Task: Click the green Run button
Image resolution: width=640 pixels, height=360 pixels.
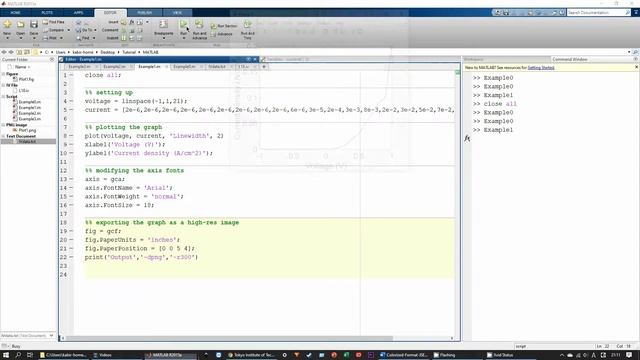Action: tap(184, 24)
